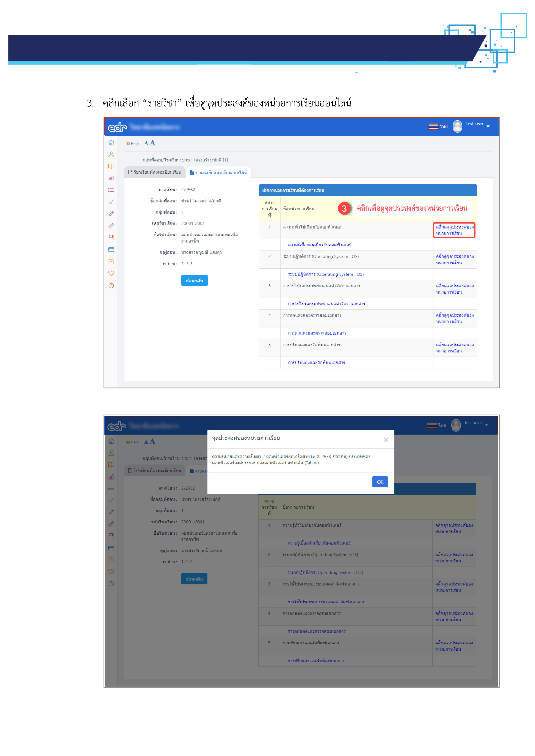
Task: Click unit 4 objectives link in upper screenshot
Action: pos(455,318)
